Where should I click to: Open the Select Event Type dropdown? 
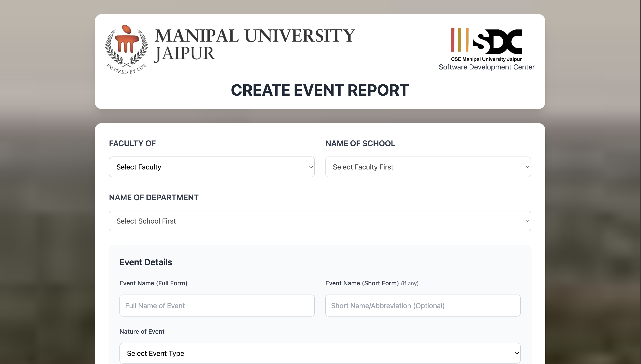320,353
